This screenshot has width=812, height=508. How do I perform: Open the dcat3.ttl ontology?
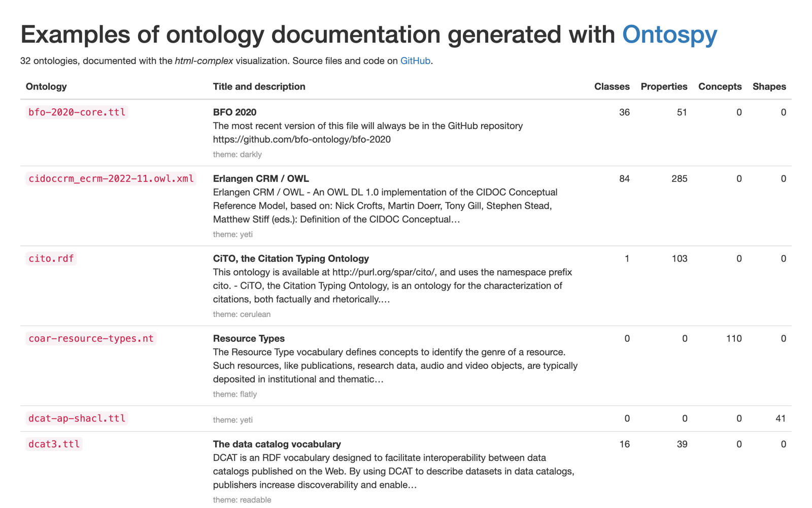(54, 444)
